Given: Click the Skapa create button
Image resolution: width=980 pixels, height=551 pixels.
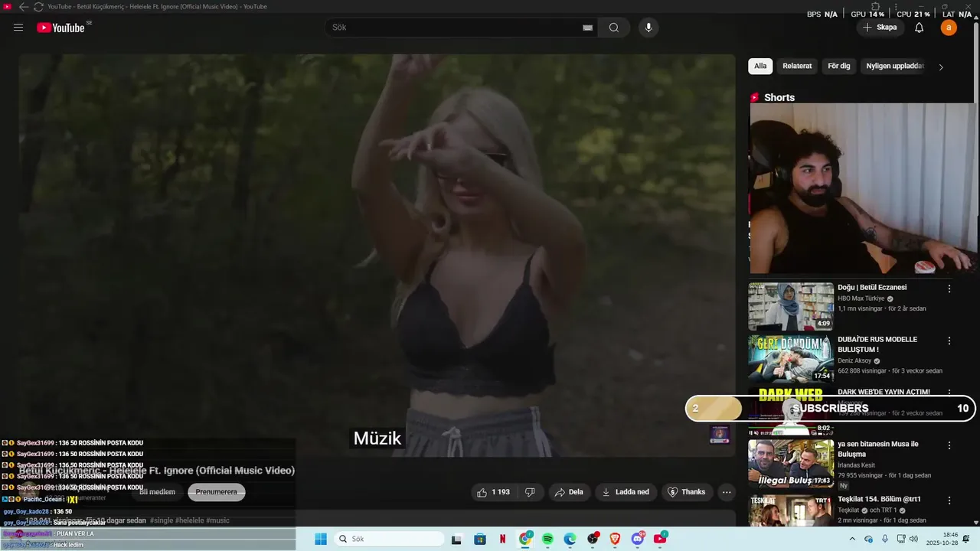Looking at the screenshot, I should click(x=880, y=28).
